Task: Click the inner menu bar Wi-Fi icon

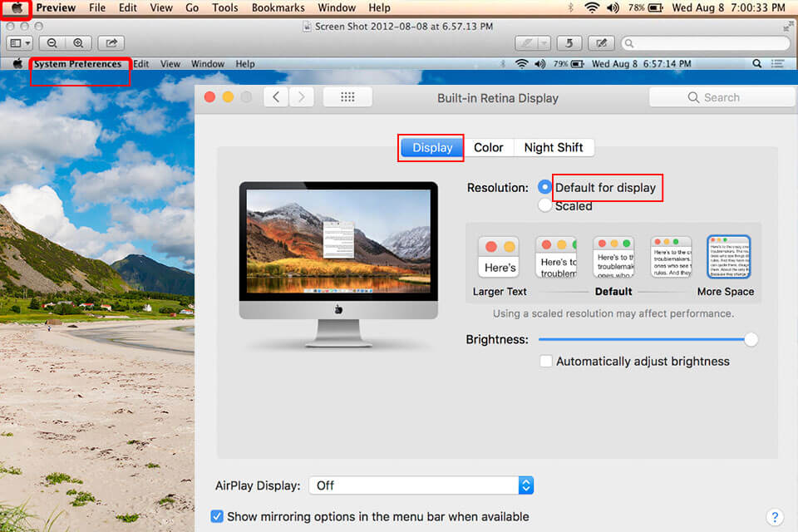Action: (x=522, y=64)
